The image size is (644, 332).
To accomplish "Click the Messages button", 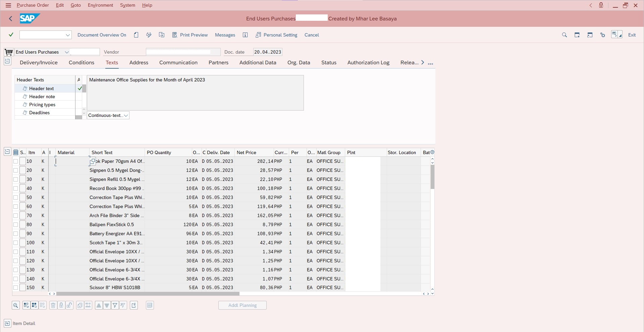I will click(225, 35).
